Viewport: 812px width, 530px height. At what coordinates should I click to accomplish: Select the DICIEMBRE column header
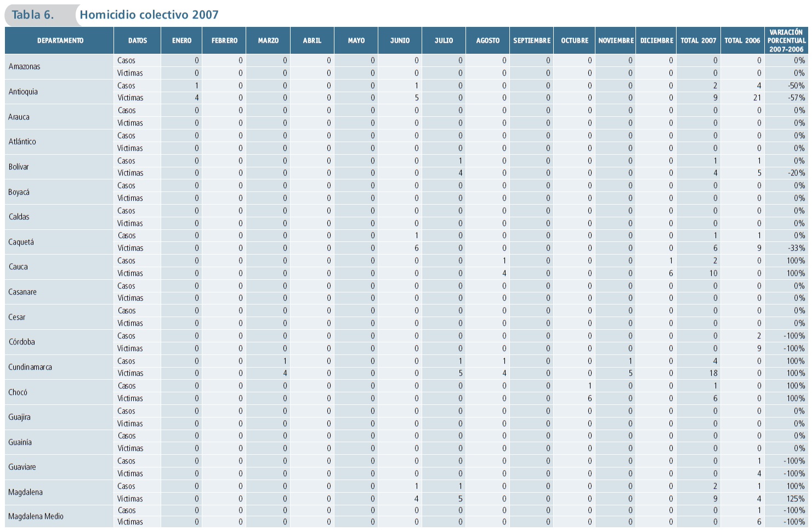(x=656, y=41)
